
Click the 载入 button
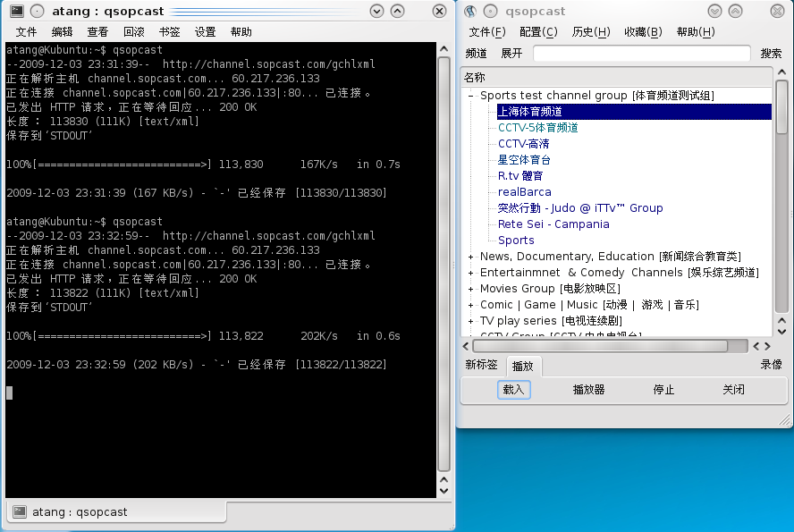click(x=513, y=390)
